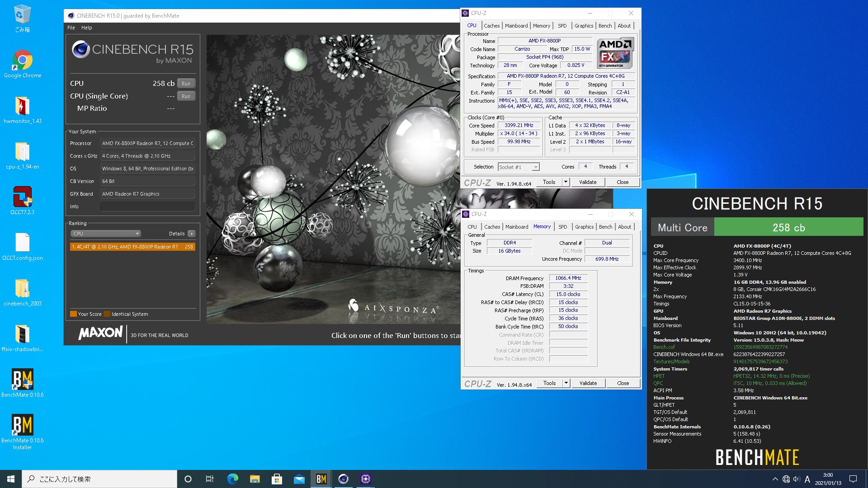
Task: Run the CPU Single Core benchmark
Action: tap(186, 96)
